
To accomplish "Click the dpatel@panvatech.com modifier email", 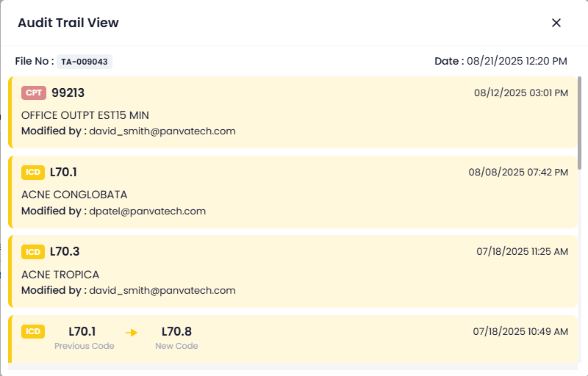I will [x=147, y=211].
